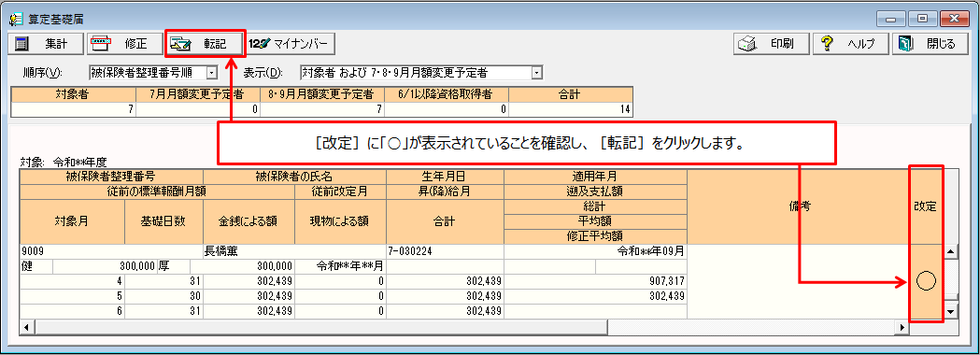Click the vertical scrollbar down arrow
Image resolution: width=980 pixels, height=355 pixels.
950,310
